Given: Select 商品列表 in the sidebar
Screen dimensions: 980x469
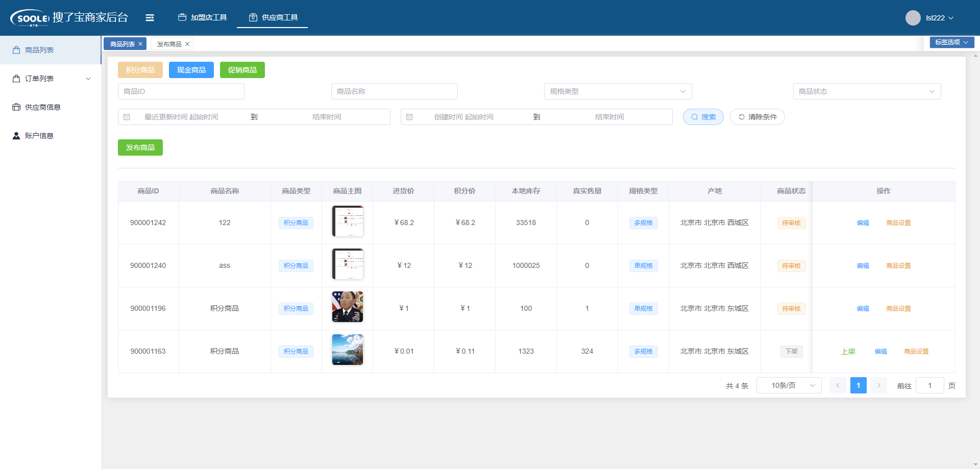Looking at the screenshot, I should (x=51, y=50).
